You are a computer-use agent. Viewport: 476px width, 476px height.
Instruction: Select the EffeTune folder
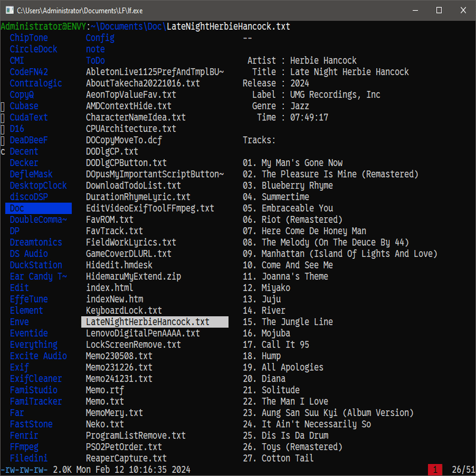29,299
